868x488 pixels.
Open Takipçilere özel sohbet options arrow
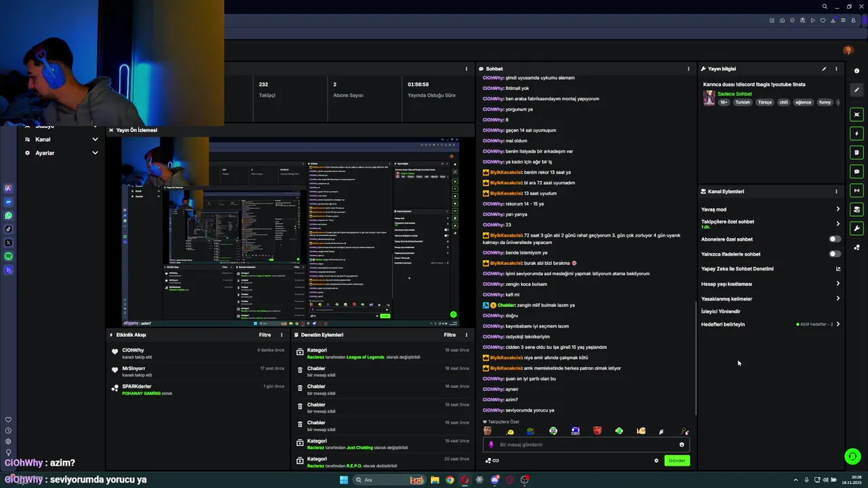[x=837, y=224]
